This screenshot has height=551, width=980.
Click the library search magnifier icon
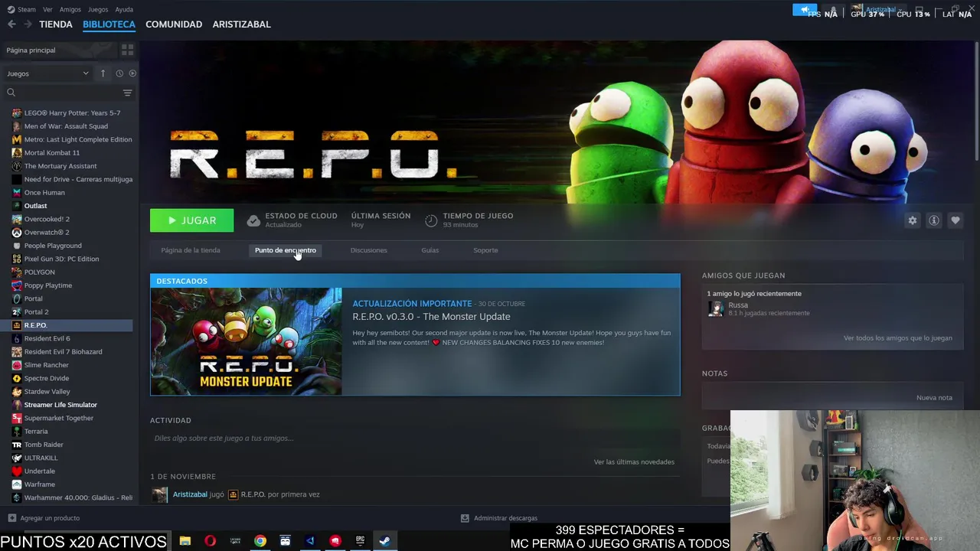tap(11, 93)
